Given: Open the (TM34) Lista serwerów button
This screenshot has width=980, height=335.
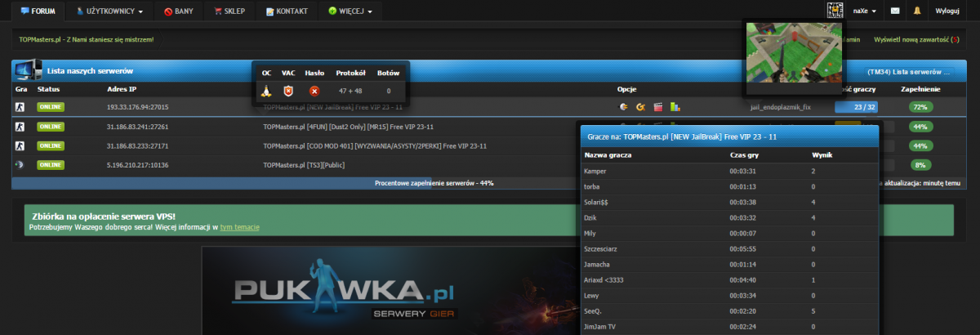Looking at the screenshot, I should point(910,72).
